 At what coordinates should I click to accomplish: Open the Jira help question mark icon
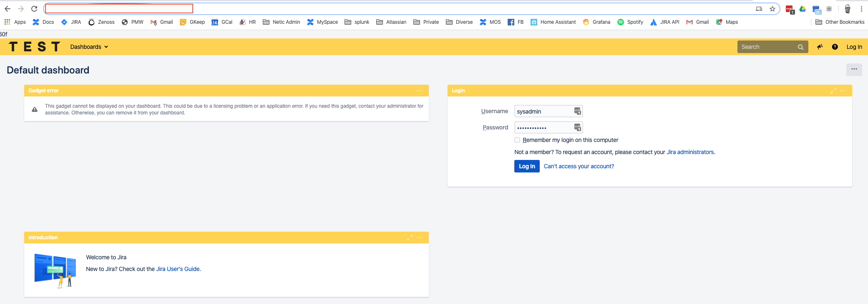[x=835, y=47]
